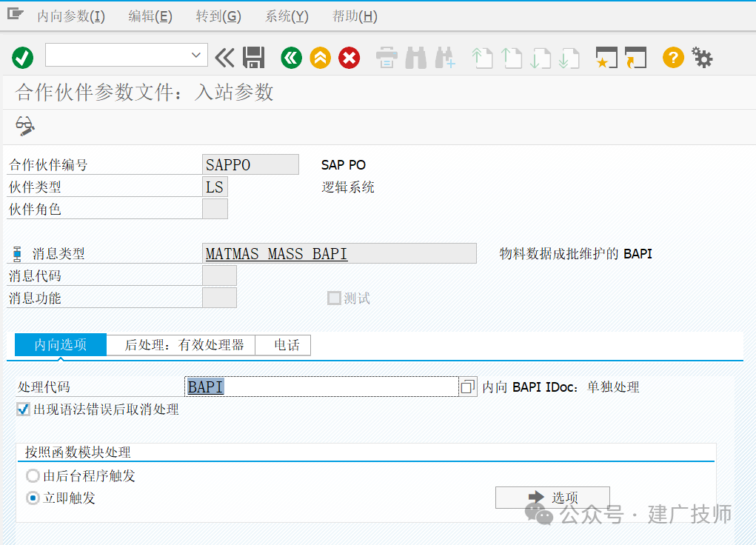Click the '逻辑系统' description text

[347, 187]
